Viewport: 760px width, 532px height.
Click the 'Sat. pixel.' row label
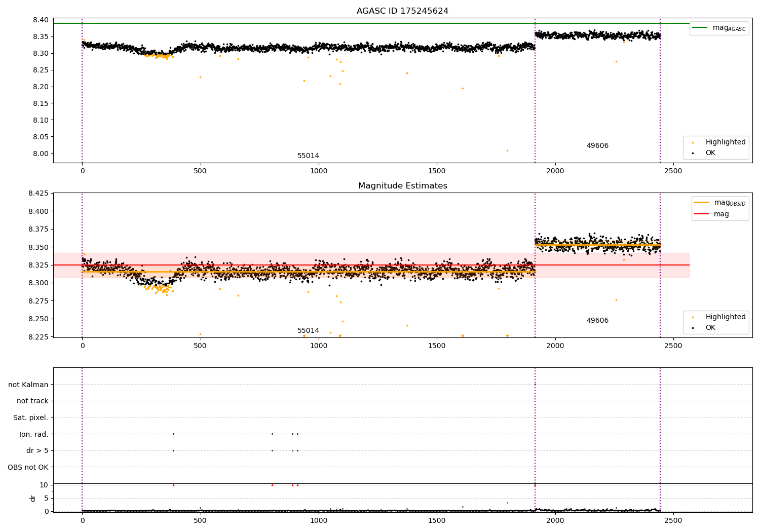click(x=30, y=418)
